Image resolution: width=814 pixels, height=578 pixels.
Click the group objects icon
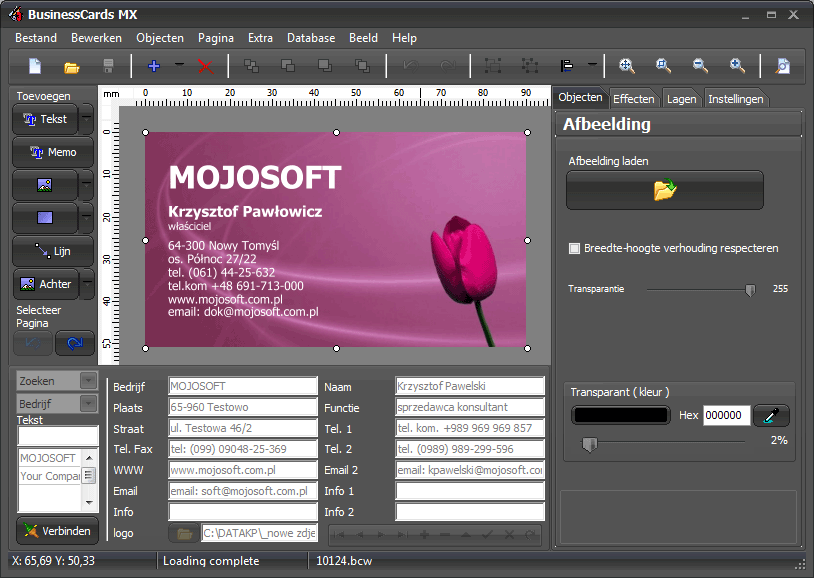[x=493, y=65]
